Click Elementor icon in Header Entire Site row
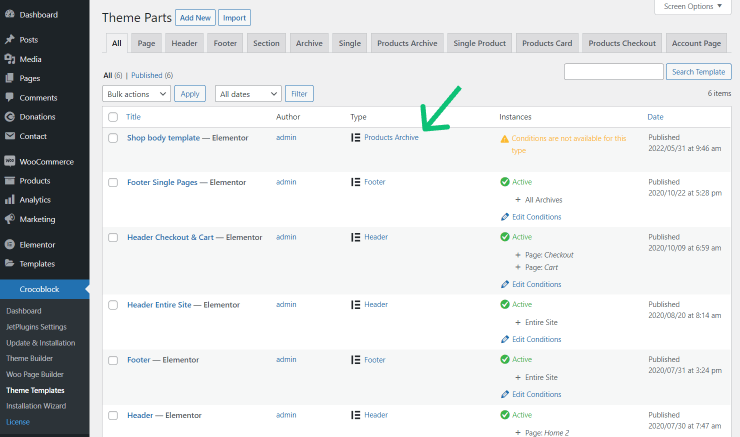The height and width of the screenshot is (437, 740). point(355,304)
